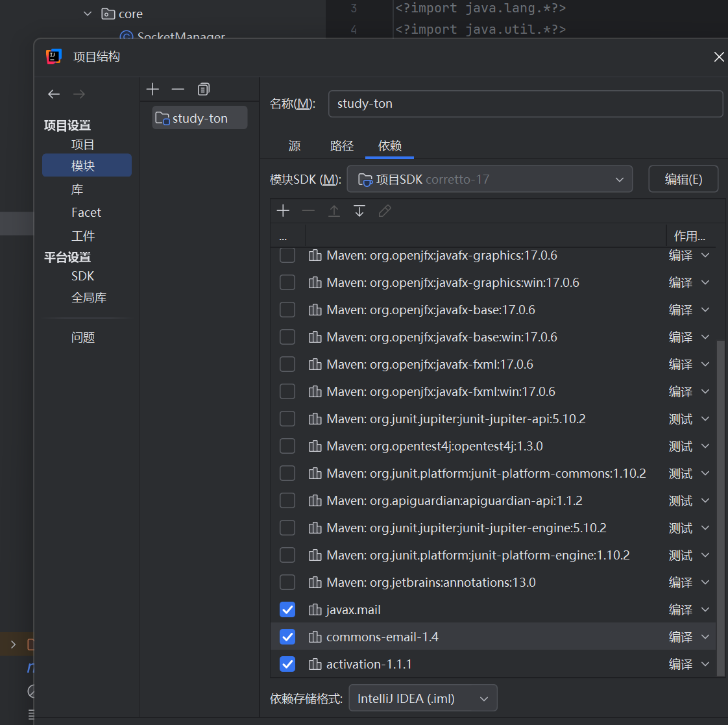Switch to the 路径 tab
Image resolution: width=728 pixels, height=725 pixels.
coord(342,146)
